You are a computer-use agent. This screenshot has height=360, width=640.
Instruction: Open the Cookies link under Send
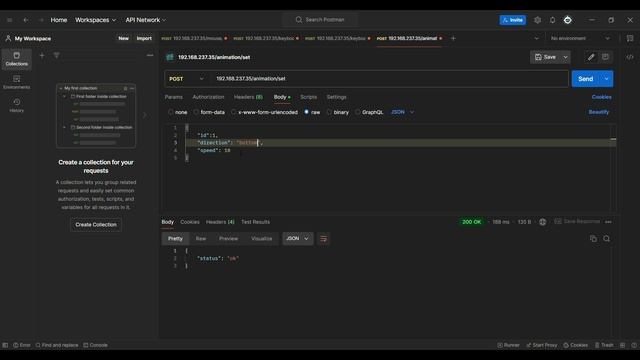coord(602,97)
